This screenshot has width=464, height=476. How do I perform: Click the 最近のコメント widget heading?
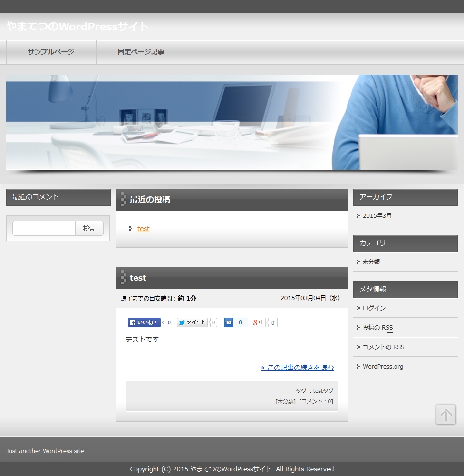click(58, 197)
